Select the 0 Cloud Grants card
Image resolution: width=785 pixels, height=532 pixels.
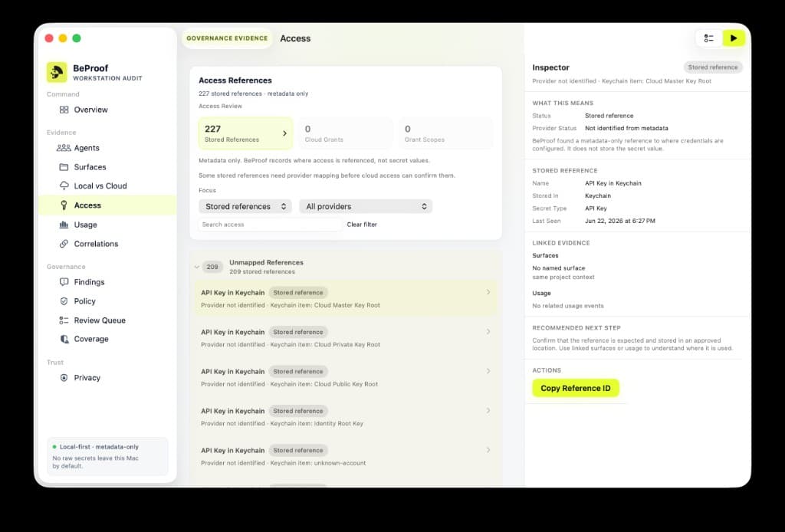[346, 133]
